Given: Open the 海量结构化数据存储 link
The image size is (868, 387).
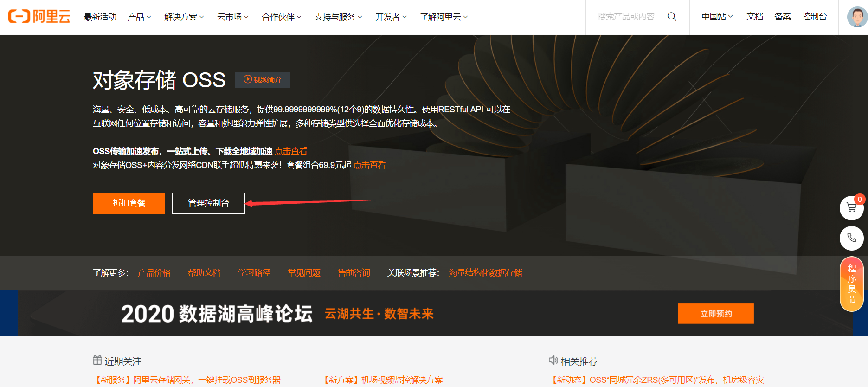Looking at the screenshot, I should click(486, 273).
